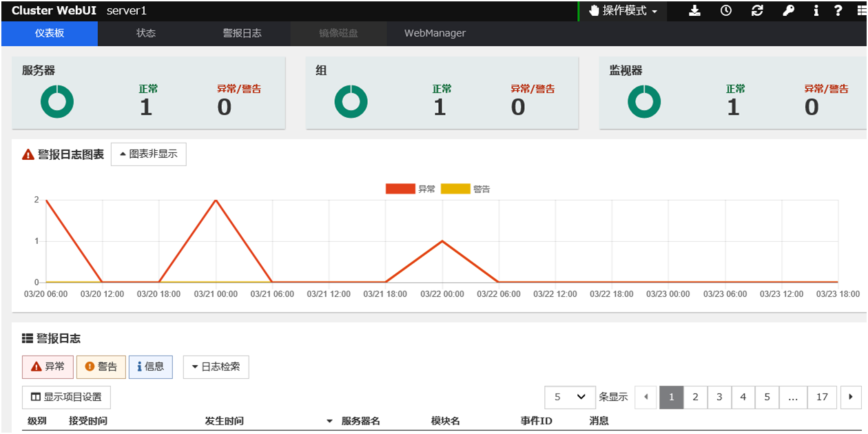This screenshot has width=868, height=434.
Task: Click the grid list icon at top right
Action: (858, 11)
